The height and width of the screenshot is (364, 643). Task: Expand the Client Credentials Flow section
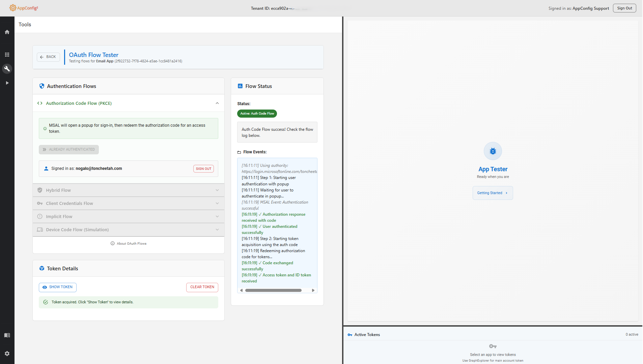(x=128, y=204)
